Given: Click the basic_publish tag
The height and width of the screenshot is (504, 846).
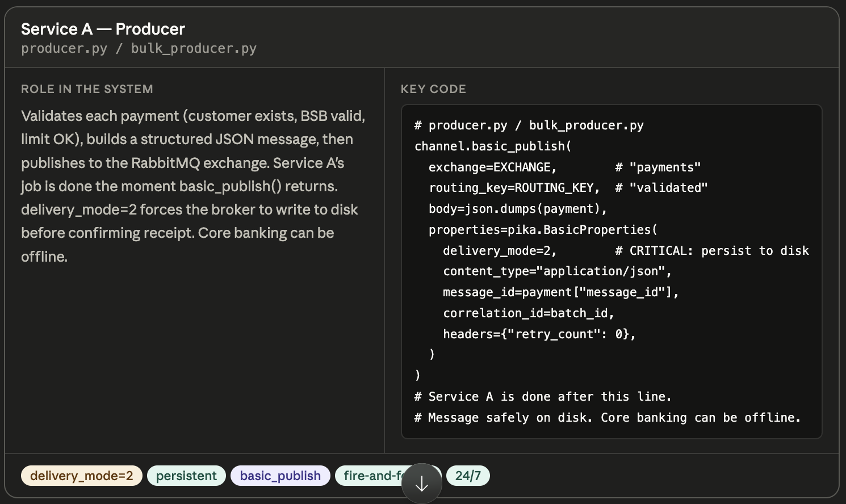Looking at the screenshot, I should [280, 476].
